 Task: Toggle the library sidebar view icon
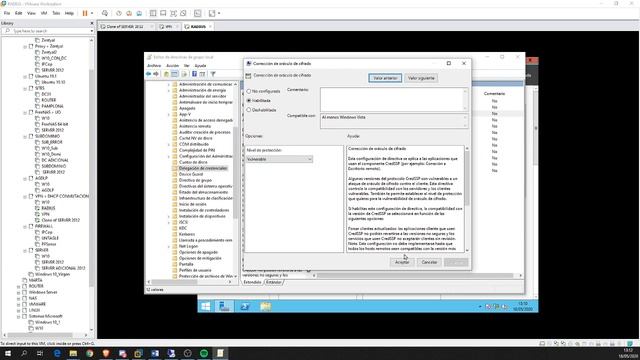point(153,13)
